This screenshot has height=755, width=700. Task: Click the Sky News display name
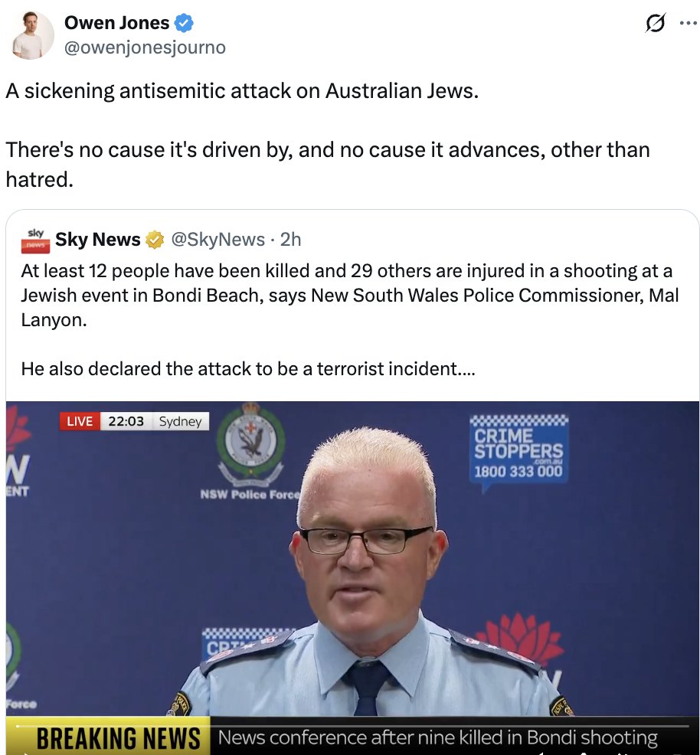98,240
